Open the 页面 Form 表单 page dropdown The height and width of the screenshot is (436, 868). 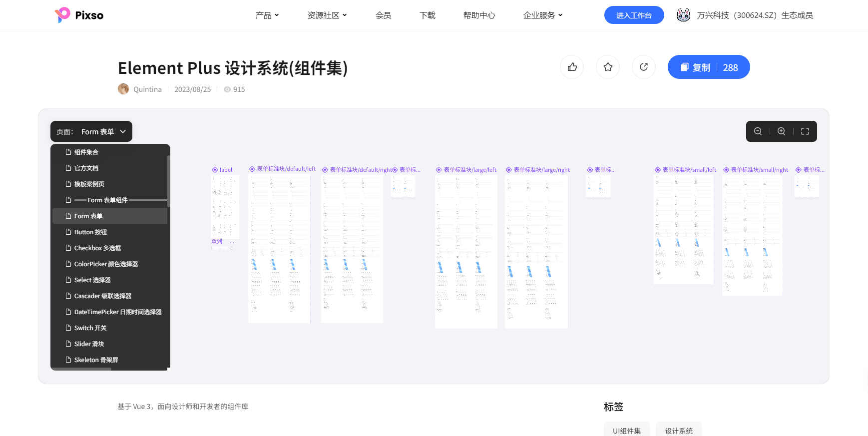click(x=91, y=131)
